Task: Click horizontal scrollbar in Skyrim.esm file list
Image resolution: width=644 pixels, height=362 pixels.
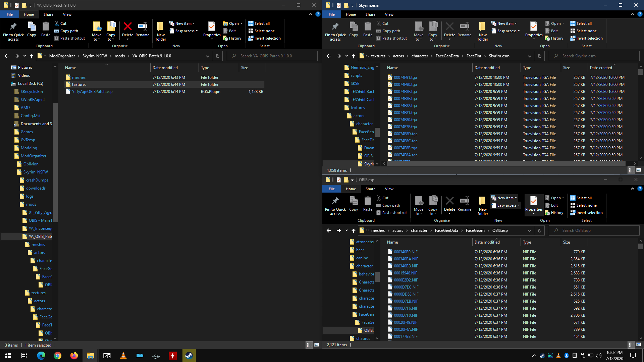Action: pos(506,164)
